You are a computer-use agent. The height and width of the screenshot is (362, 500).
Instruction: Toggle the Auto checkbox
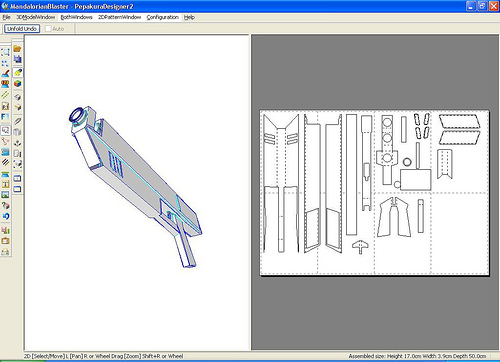click(48, 29)
